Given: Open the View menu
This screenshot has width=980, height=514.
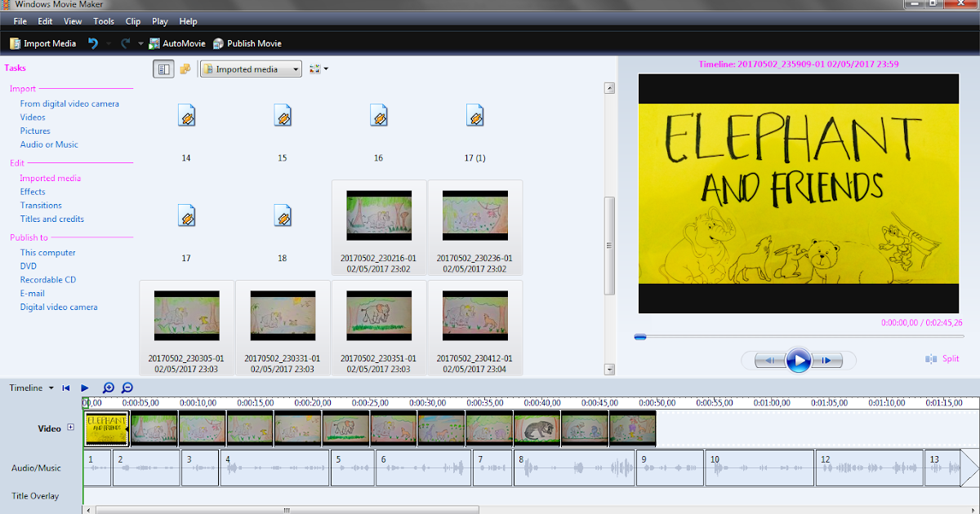Looking at the screenshot, I should (x=73, y=21).
